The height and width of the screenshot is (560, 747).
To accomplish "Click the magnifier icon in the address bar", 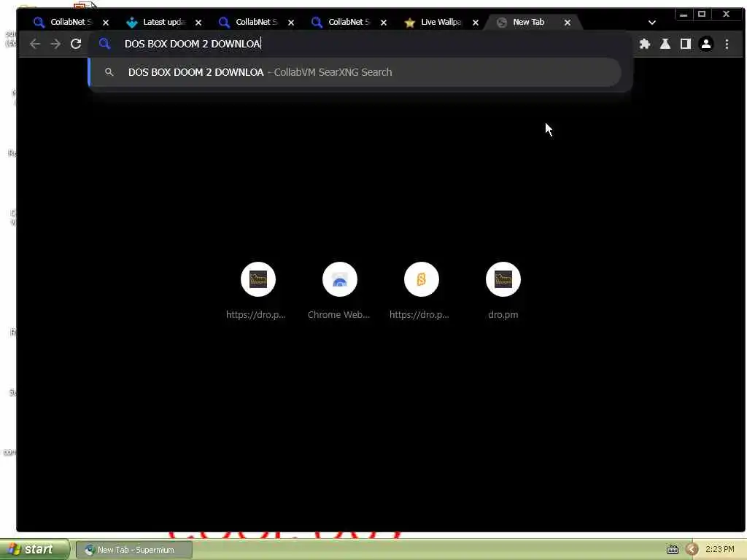I will point(104,44).
